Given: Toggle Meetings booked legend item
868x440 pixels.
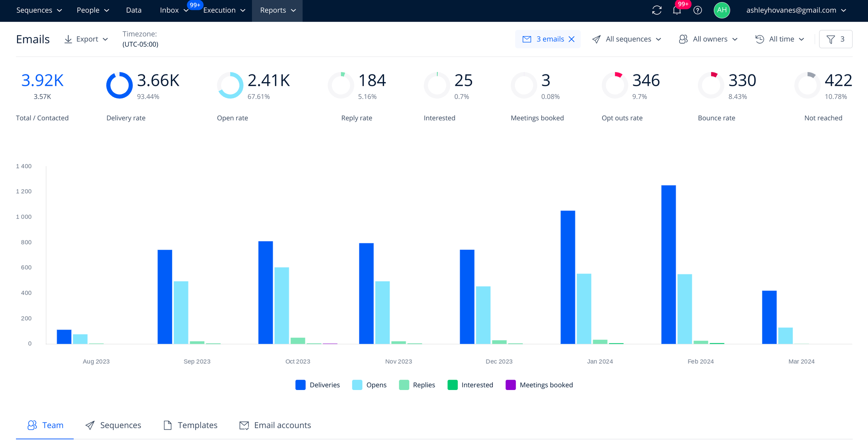Looking at the screenshot, I should pos(539,385).
